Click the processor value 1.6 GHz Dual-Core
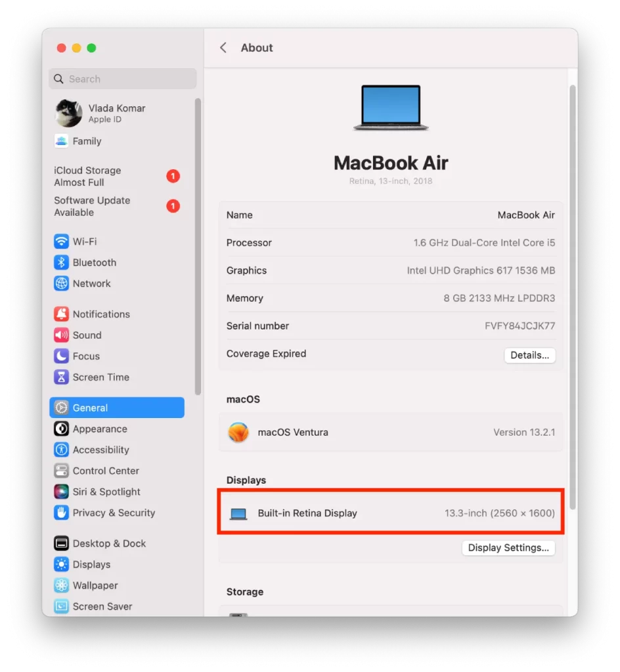Viewport: 620px width, 672px height. pos(484,243)
